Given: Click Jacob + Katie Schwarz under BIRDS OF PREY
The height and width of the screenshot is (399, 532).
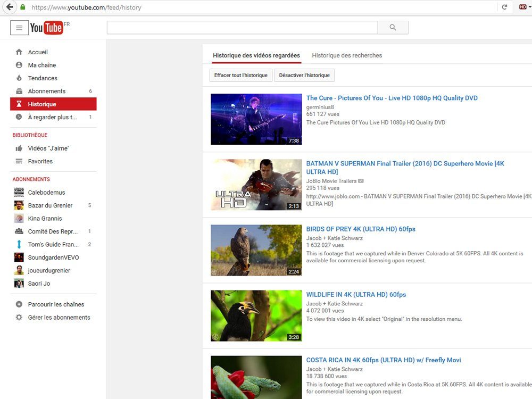Looking at the screenshot, I should (x=334, y=238).
